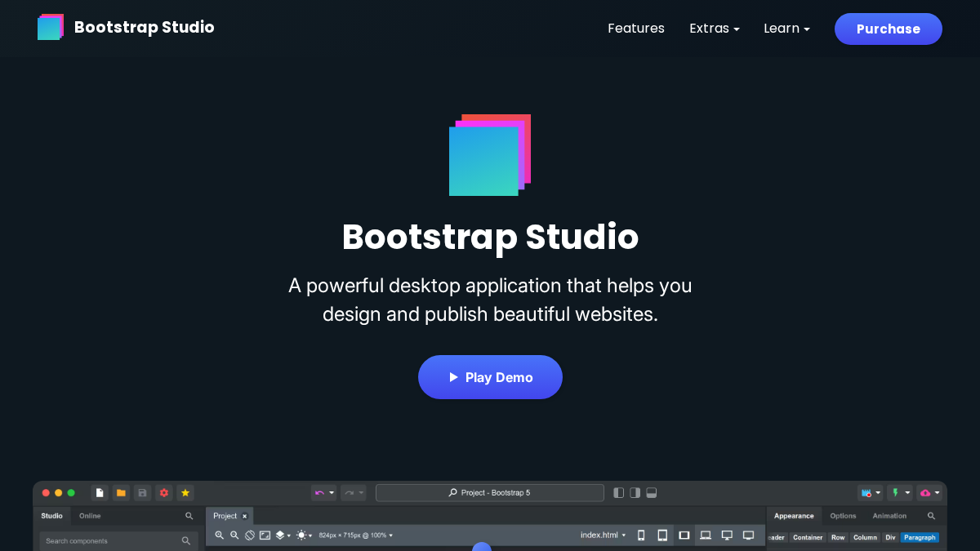Open the Extras dropdown menu
Viewport: 980px width, 551px height.
(x=715, y=29)
